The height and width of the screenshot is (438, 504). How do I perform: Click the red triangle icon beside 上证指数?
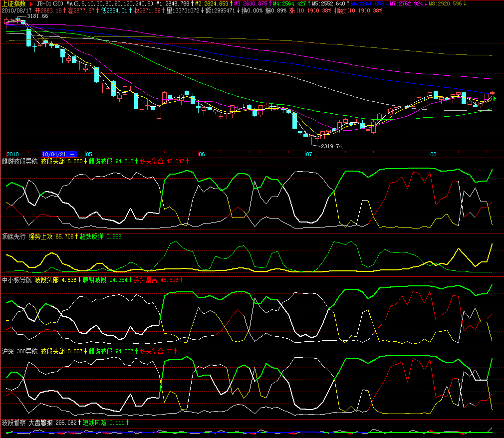(x=31, y=4)
